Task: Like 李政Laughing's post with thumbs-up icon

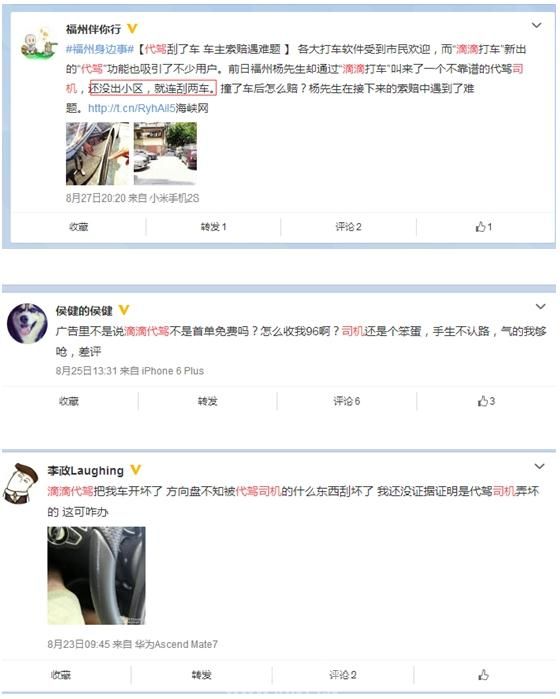Action: click(483, 675)
